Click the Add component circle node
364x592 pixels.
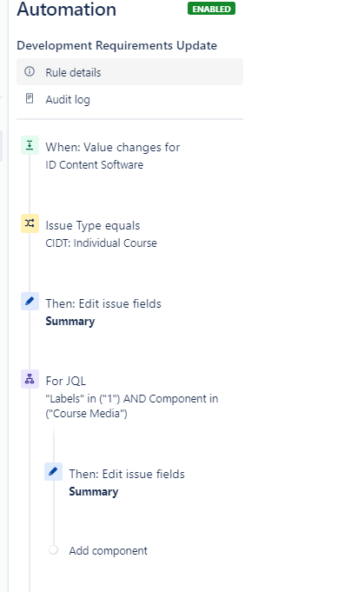click(53, 549)
